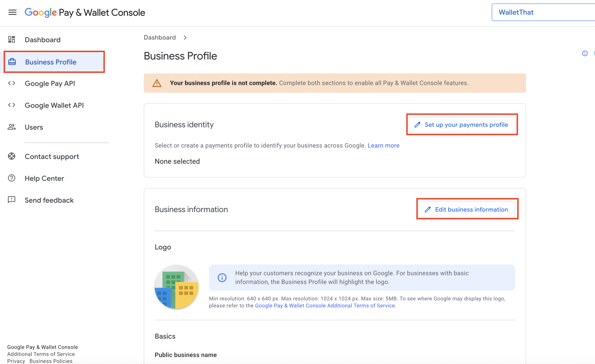This screenshot has width=595, height=364.
Task: Open the hamburger main menu
Action: point(12,12)
